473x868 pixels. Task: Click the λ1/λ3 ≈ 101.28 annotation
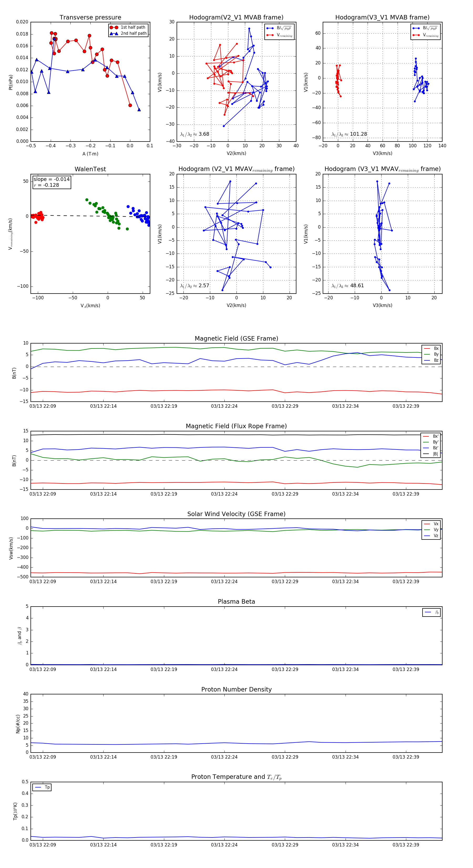[349, 134]
